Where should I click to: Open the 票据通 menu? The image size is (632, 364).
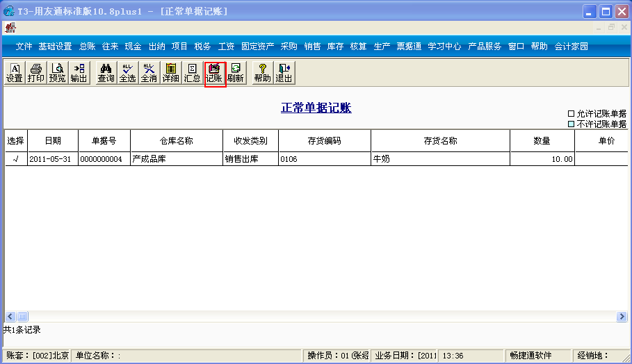409,47
